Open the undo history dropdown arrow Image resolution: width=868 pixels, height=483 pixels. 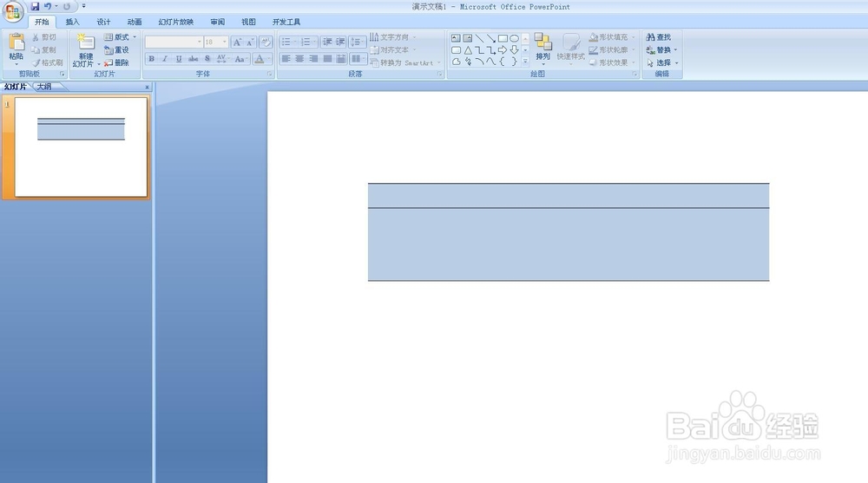point(56,7)
